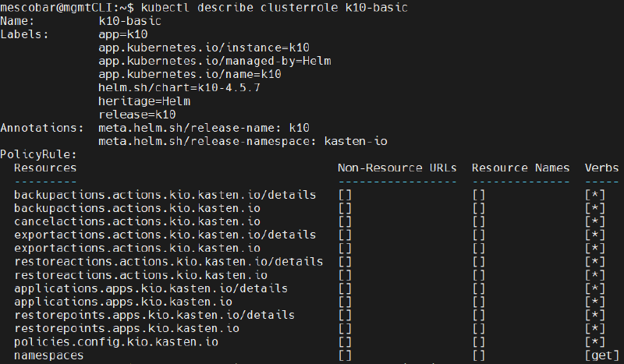
Task: Click the kubectl describe clusterrole command text
Action: pos(275,7)
